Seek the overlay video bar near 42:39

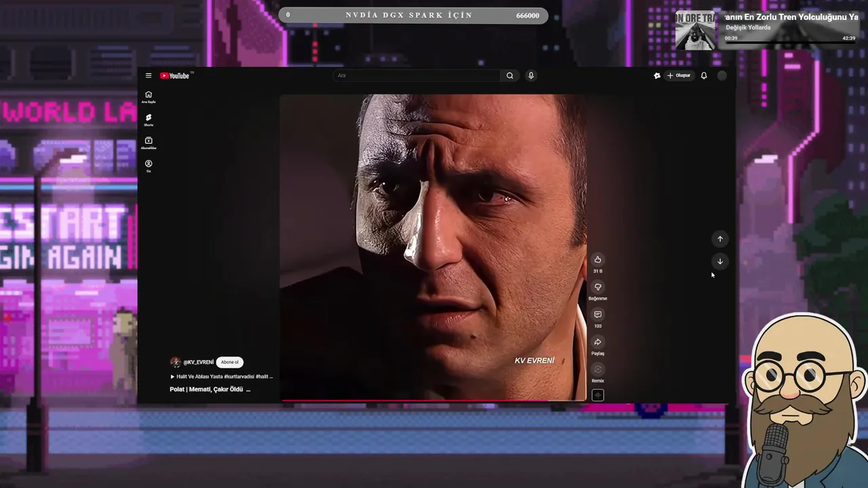tap(789, 43)
